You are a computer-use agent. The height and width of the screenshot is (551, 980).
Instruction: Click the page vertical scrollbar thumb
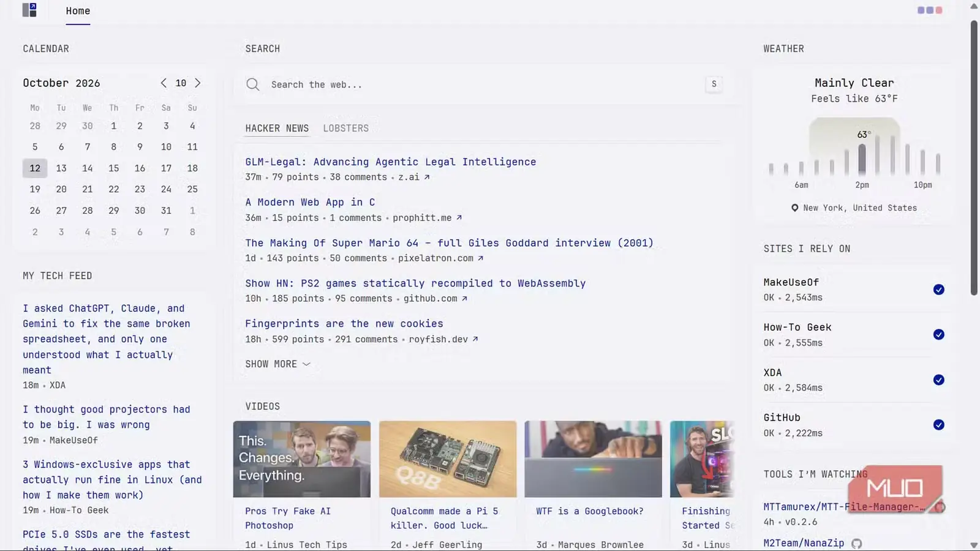974,158
